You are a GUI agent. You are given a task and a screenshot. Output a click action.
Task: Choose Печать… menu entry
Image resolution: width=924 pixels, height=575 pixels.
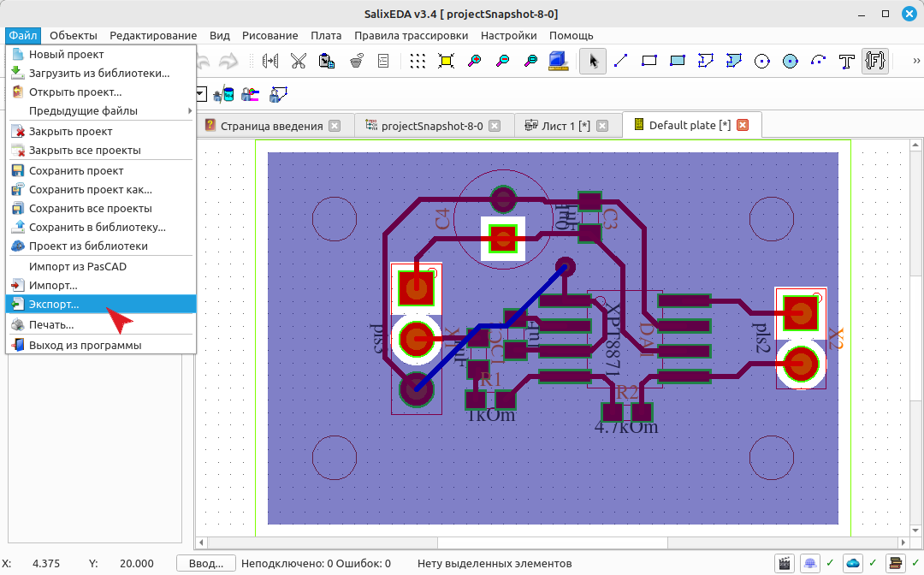(x=101, y=324)
